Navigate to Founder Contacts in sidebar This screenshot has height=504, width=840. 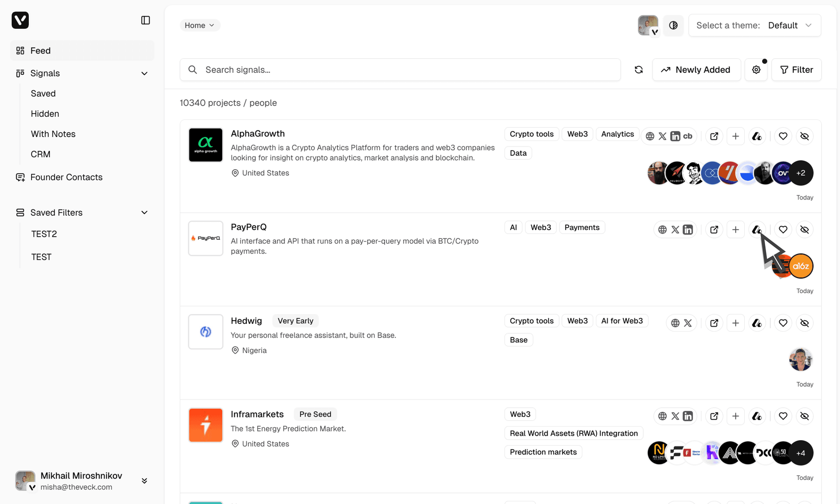pyautogui.click(x=66, y=177)
